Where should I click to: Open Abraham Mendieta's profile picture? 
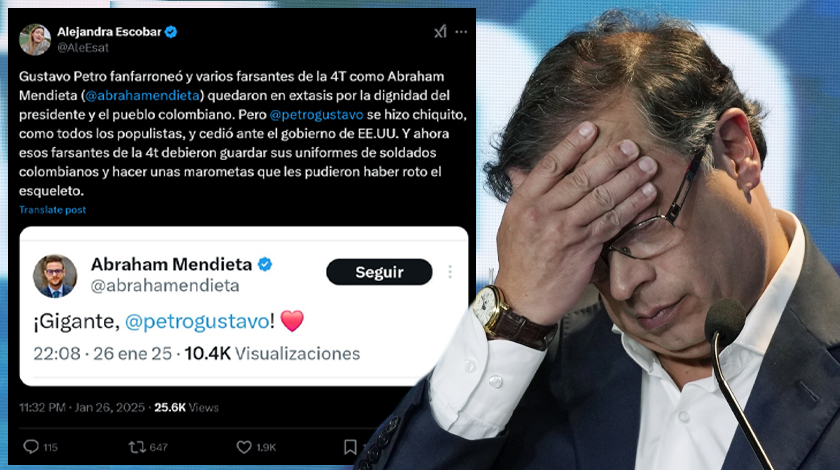pos(55,276)
